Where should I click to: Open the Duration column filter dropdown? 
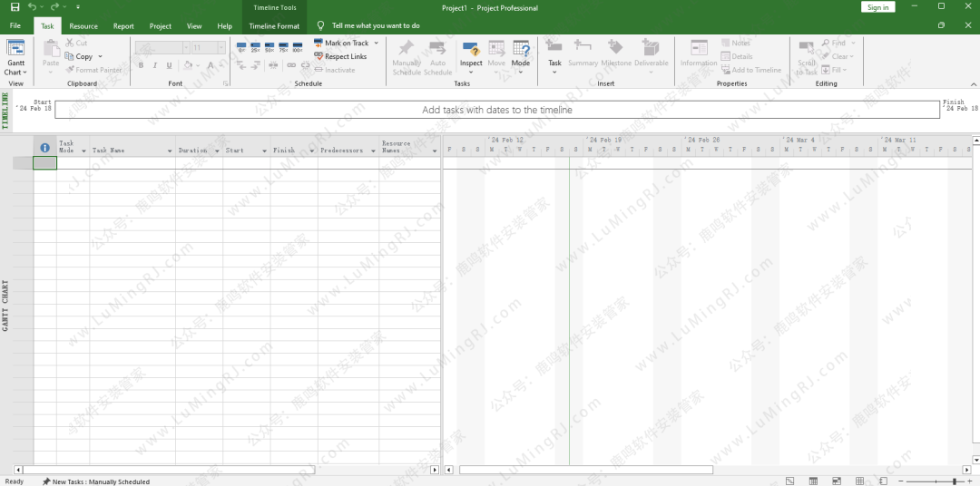click(216, 151)
